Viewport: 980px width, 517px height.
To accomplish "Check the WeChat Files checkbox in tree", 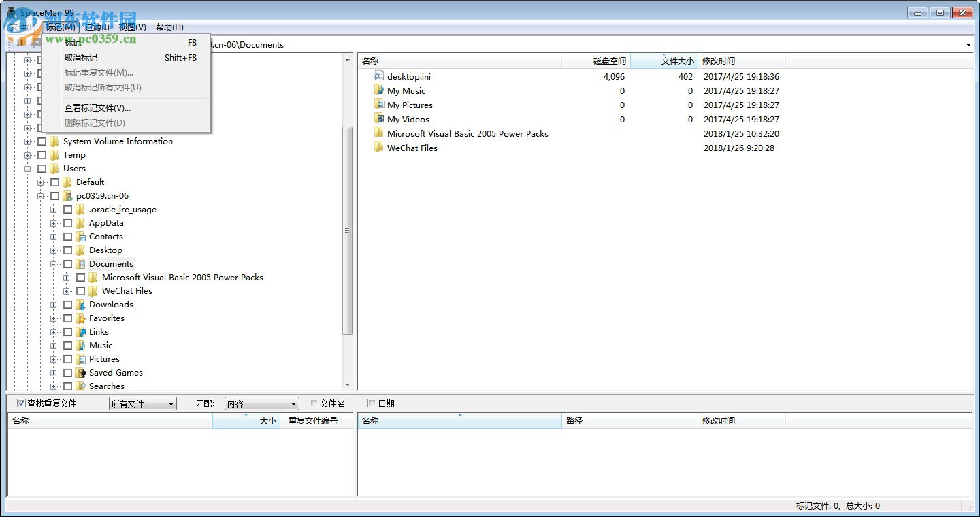I will (x=80, y=291).
